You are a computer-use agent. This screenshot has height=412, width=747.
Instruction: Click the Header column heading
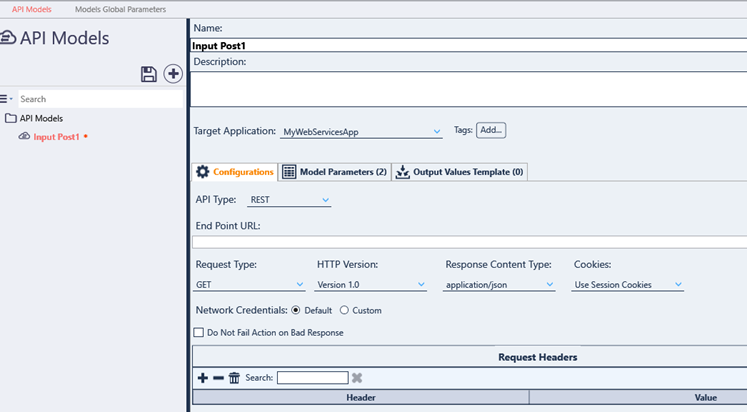pyautogui.click(x=361, y=397)
